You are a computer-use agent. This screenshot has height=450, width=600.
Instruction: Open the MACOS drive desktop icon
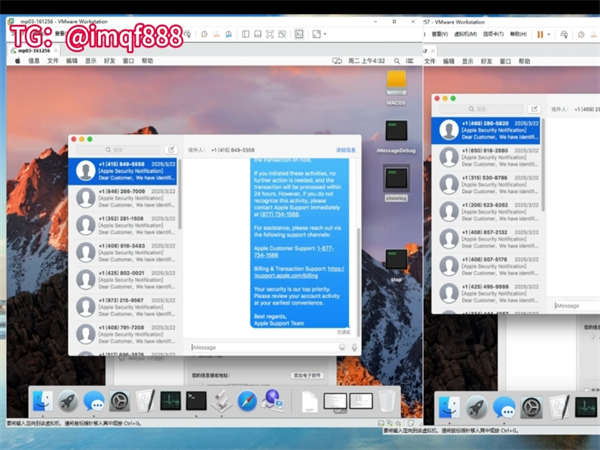tap(396, 84)
